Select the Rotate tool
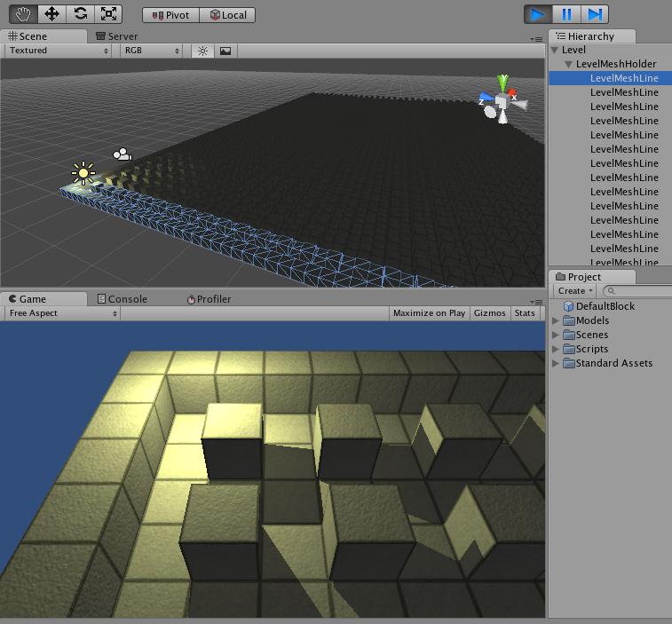Image resolution: width=672 pixels, height=624 pixels. point(80,14)
